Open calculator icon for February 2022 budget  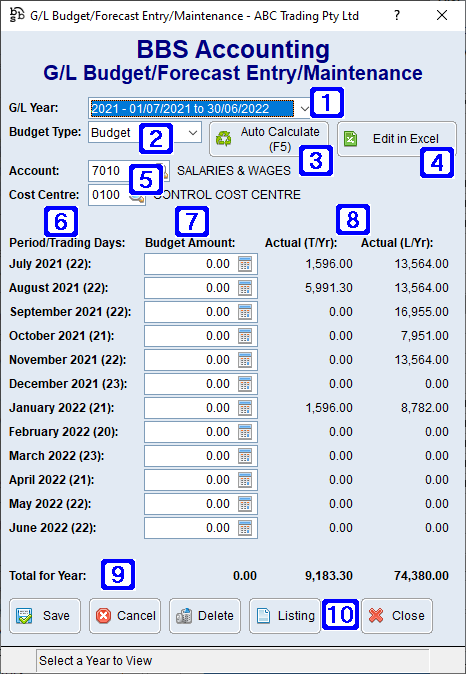coord(245,432)
